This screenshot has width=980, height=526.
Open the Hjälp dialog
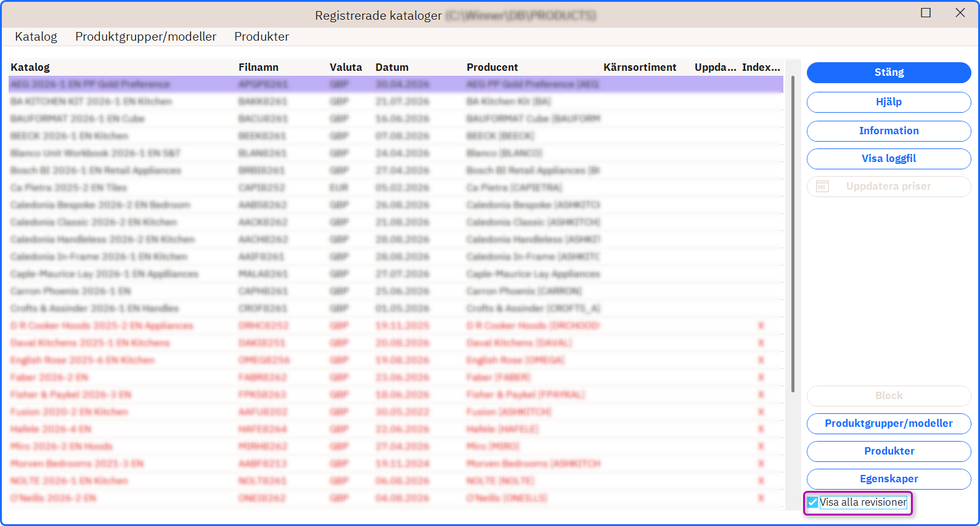click(889, 102)
